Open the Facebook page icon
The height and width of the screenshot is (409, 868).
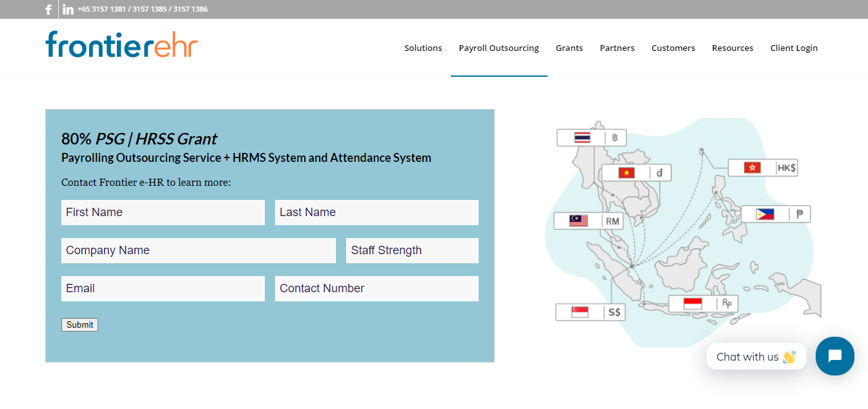48,10
